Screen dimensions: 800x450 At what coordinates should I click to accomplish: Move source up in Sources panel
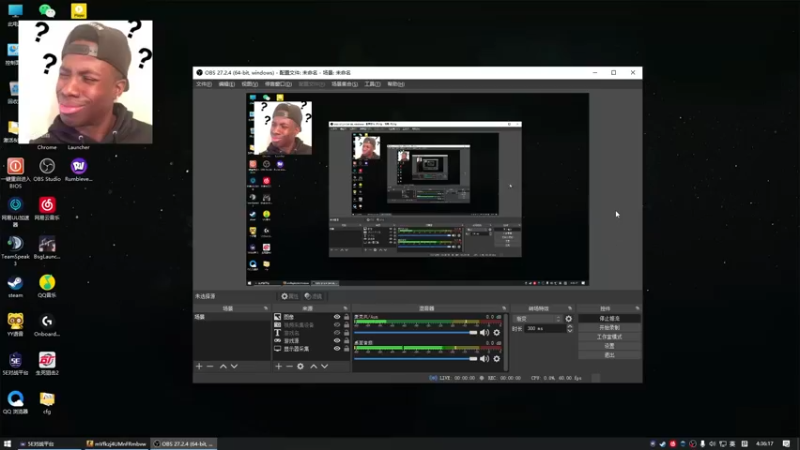point(314,366)
